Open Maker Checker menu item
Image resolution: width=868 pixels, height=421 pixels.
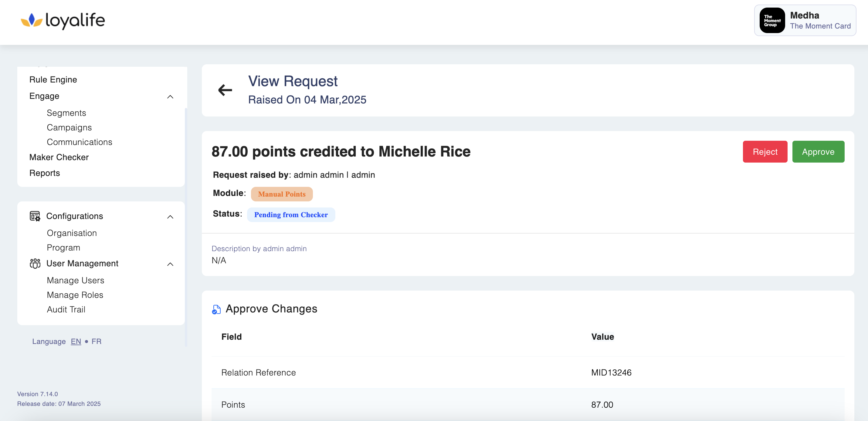(59, 157)
